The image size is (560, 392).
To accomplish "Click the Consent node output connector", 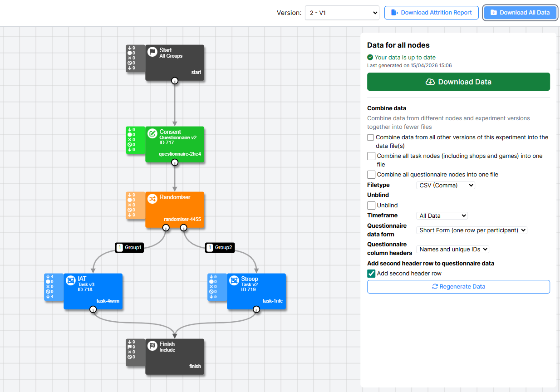I will (x=175, y=162).
